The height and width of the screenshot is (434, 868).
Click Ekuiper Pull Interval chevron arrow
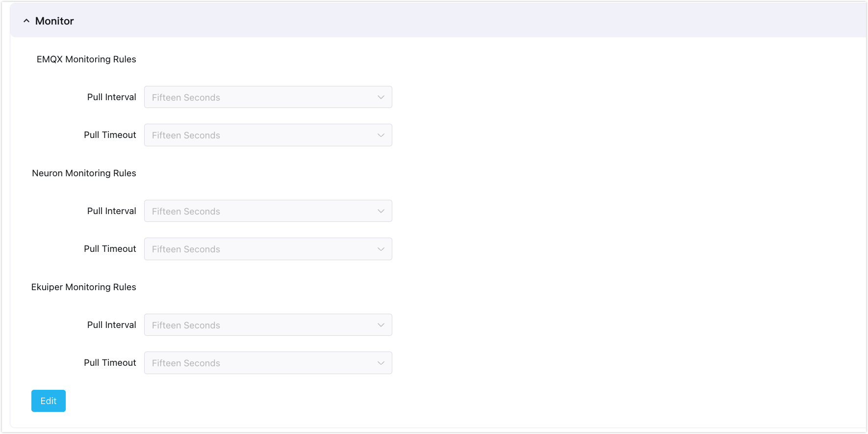381,325
